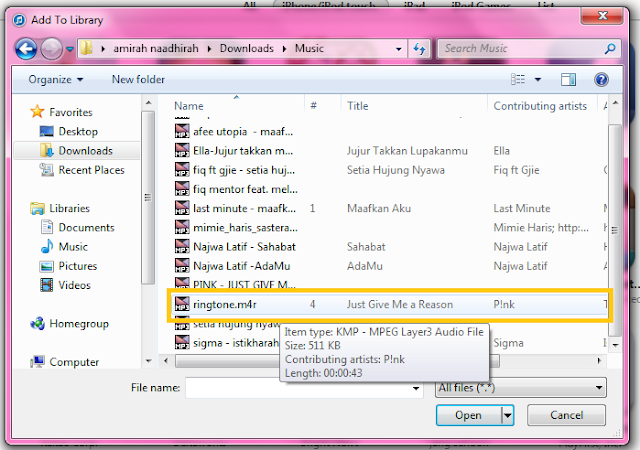
Task: Select the Downloads breadcrumb in address bar
Action: pyautogui.click(x=247, y=49)
